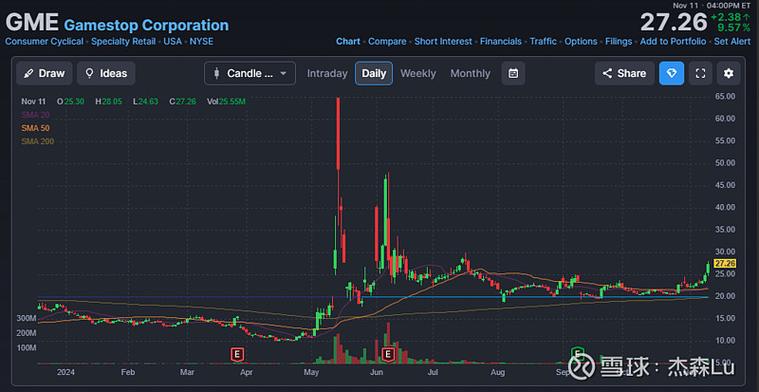Click the candlestick icon in chart type selector
759x392 pixels.
point(216,74)
